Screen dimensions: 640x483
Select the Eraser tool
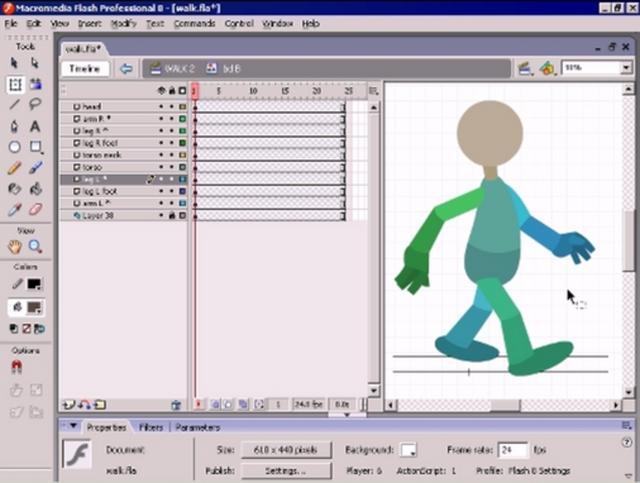[x=36, y=209]
